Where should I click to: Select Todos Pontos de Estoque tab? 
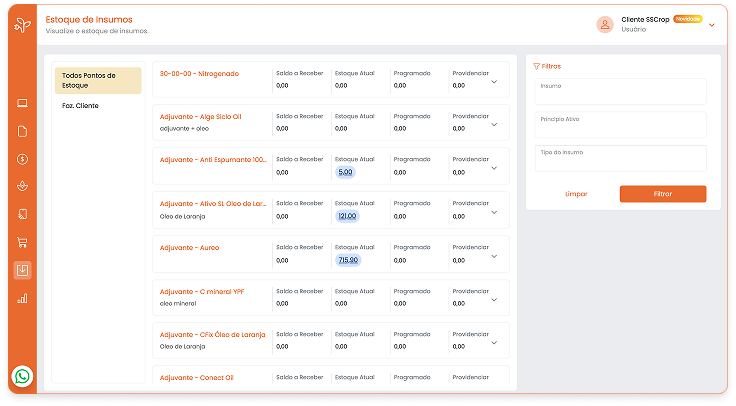point(97,80)
